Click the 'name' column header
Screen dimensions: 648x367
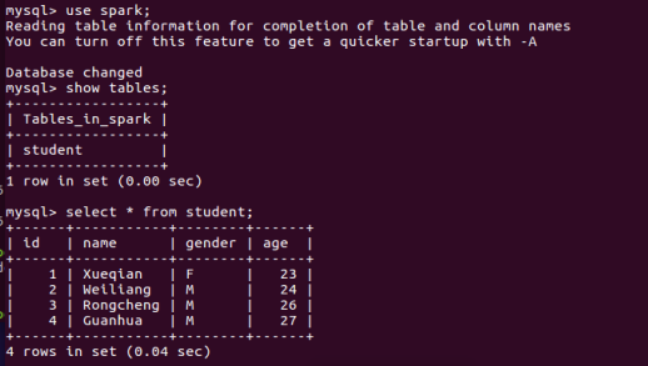(100, 243)
